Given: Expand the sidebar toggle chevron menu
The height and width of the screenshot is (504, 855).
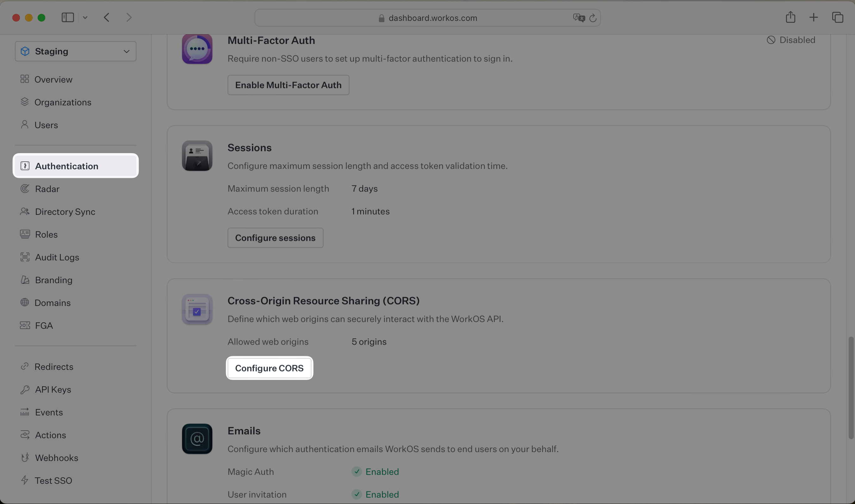Looking at the screenshot, I should tap(85, 18).
